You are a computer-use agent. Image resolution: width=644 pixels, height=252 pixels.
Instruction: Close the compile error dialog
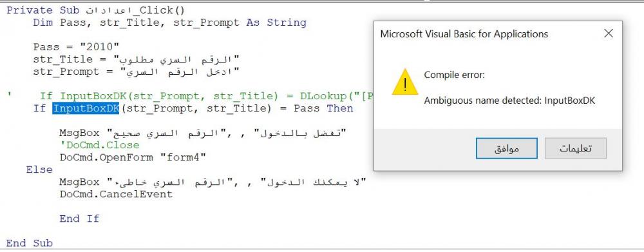(x=609, y=34)
